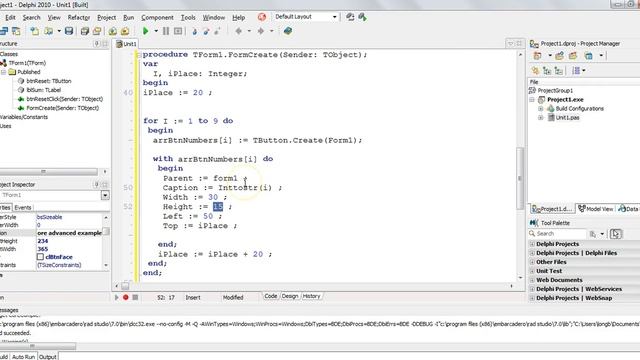Image resolution: width=640 pixels, height=360 pixels.
Task: Click the red globe browser icon
Action: click(262, 17)
